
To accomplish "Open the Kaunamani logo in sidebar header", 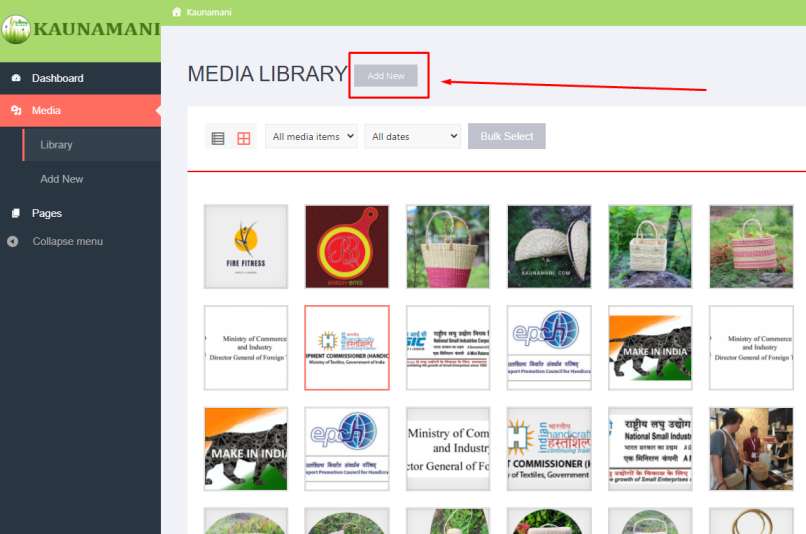I will [81, 29].
